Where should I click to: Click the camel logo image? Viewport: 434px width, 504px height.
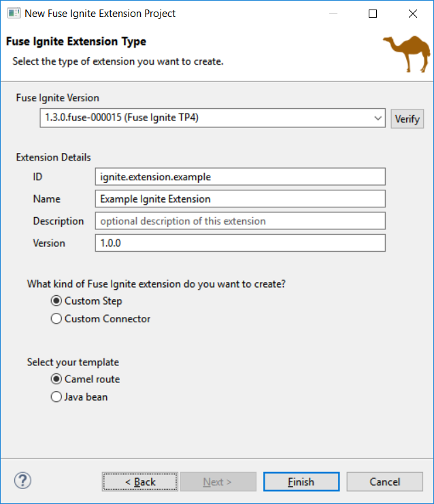(405, 53)
